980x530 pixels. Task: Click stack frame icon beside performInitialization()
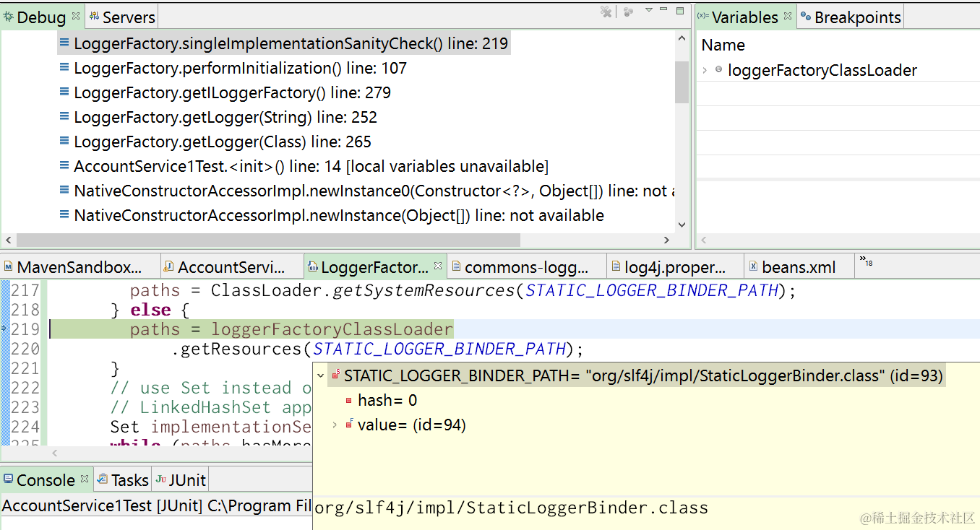point(64,68)
